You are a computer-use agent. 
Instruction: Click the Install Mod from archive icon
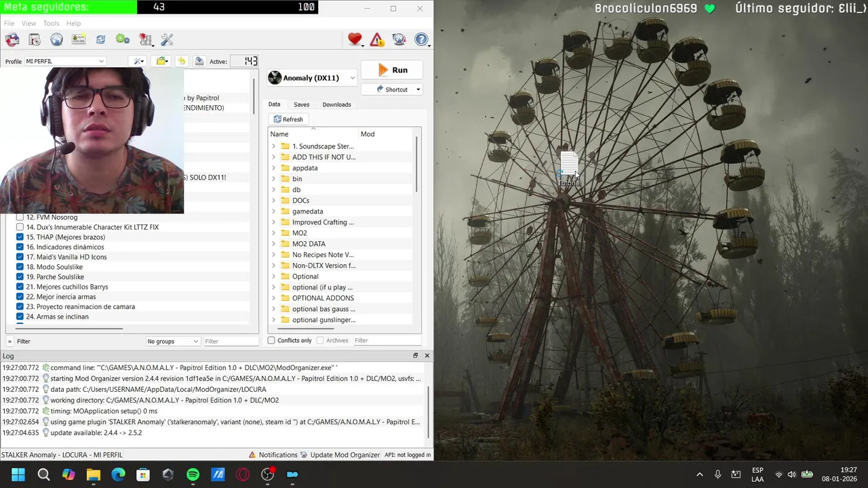pos(35,40)
